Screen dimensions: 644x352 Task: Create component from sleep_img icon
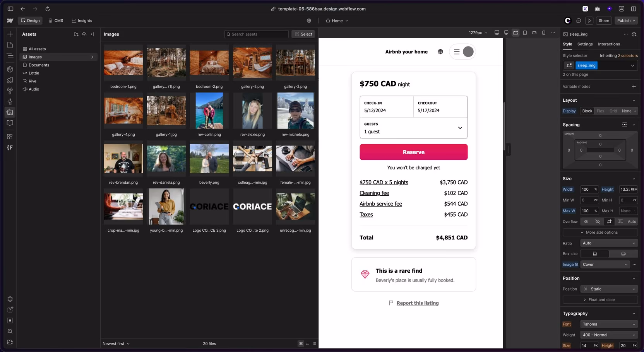(634, 34)
